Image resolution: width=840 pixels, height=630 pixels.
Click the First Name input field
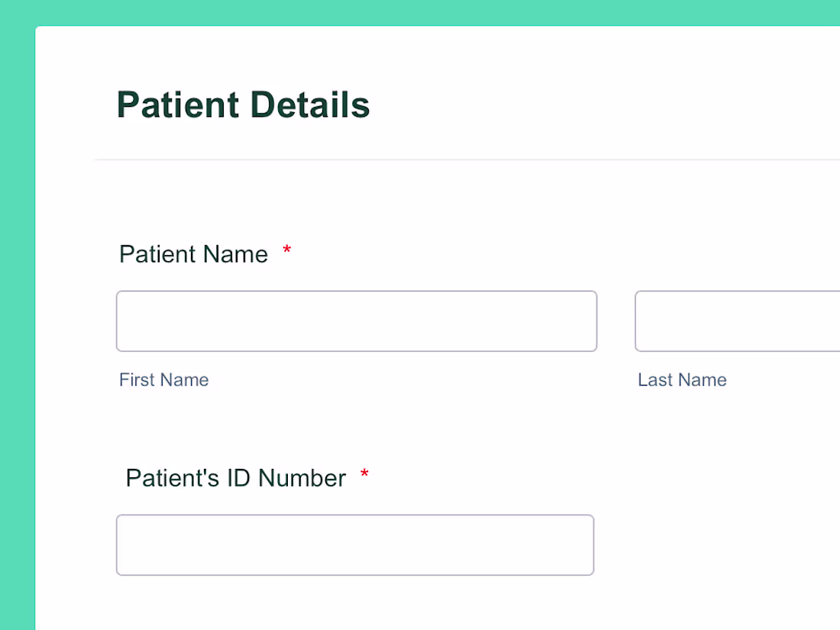[x=356, y=321]
